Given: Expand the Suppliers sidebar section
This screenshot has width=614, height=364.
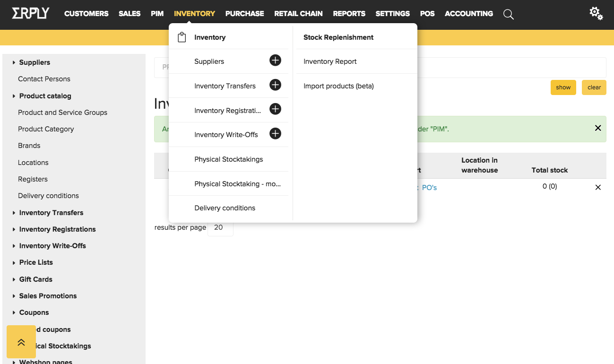Looking at the screenshot, I should point(14,62).
